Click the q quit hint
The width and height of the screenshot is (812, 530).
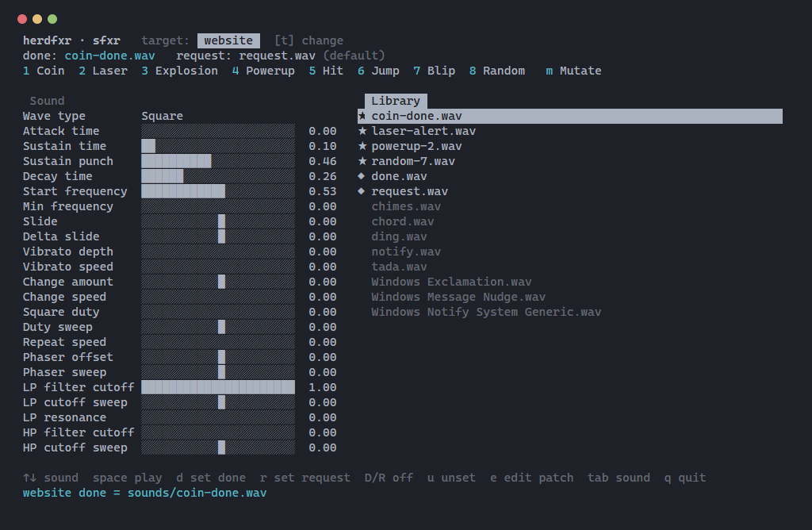tap(685, 478)
